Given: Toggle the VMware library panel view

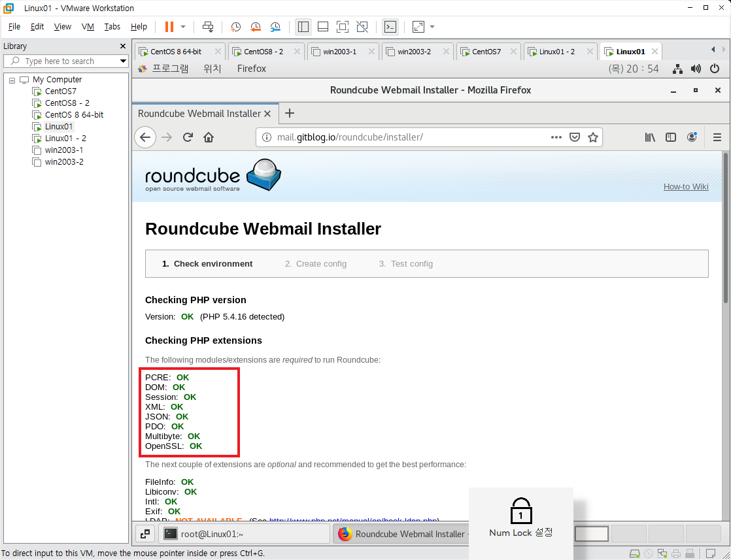Looking at the screenshot, I should click(303, 27).
